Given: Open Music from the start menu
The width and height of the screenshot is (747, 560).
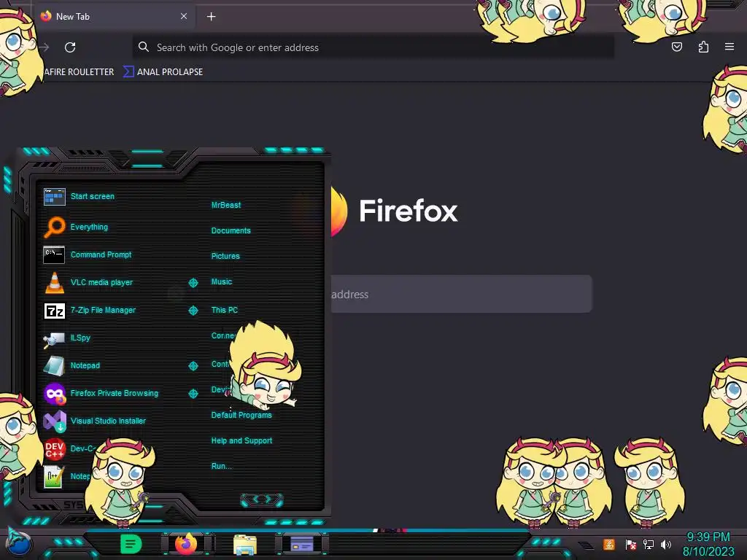Looking at the screenshot, I should click(x=222, y=282).
